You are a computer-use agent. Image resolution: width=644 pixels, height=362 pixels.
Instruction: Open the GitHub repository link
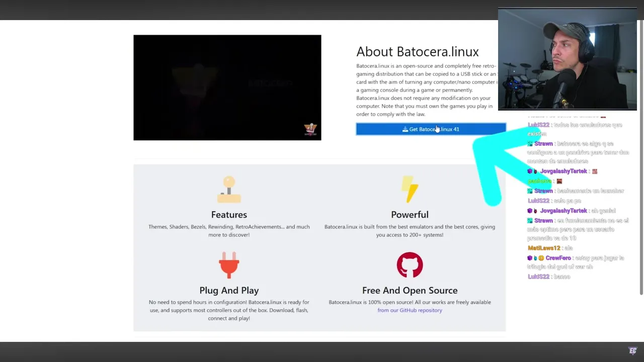(x=410, y=310)
